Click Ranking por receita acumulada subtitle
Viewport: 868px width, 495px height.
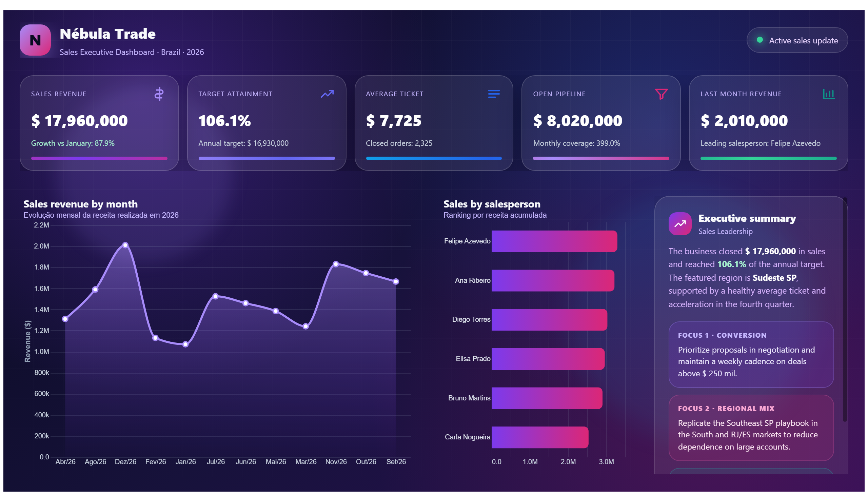coord(495,215)
